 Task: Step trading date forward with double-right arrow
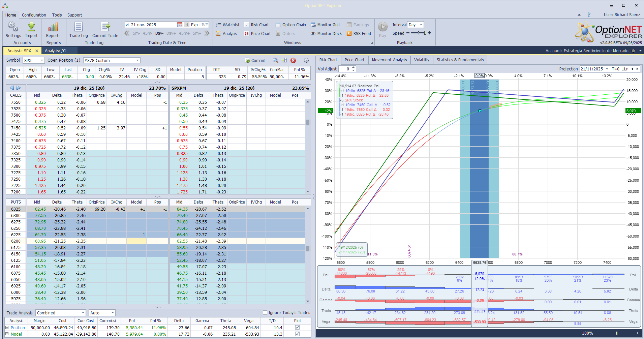click(x=207, y=33)
